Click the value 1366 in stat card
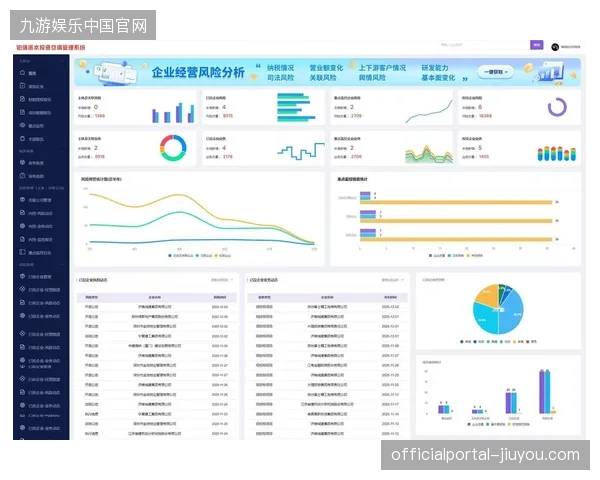The height and width of the screenshot is (480, 600). pyautogui.click(x=100, y=116)
